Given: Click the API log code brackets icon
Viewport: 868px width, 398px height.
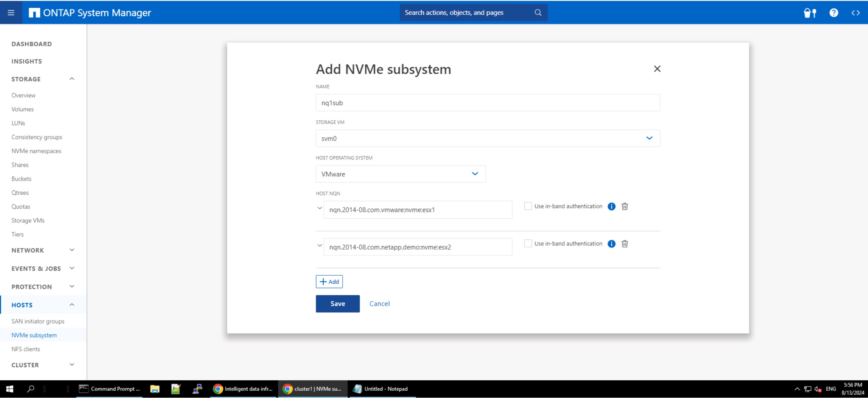Looking at the screenshot, I should [x=855, y=13].
